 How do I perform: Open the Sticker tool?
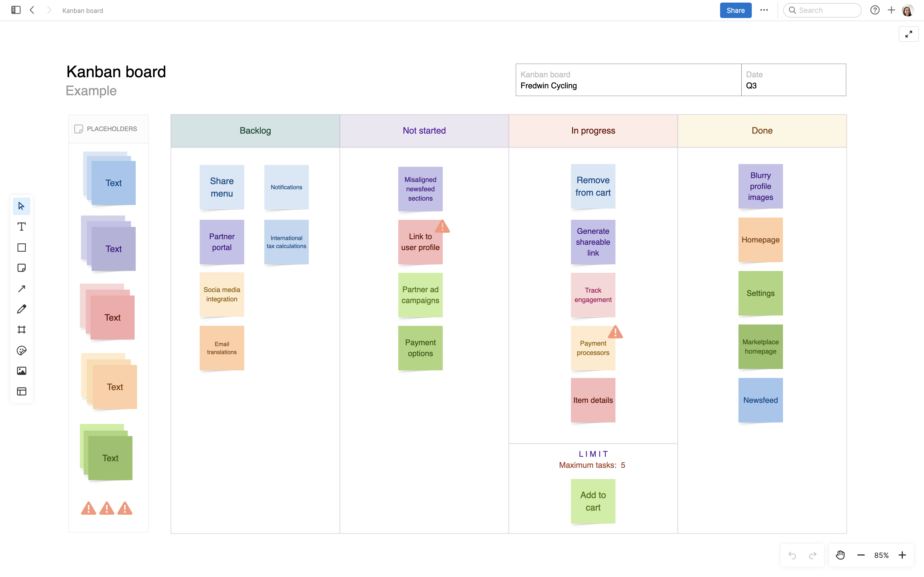[21, 350]
